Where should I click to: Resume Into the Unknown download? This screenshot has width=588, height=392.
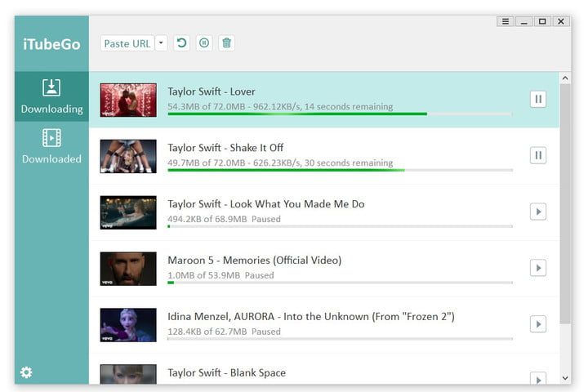(x=538, y=324)
